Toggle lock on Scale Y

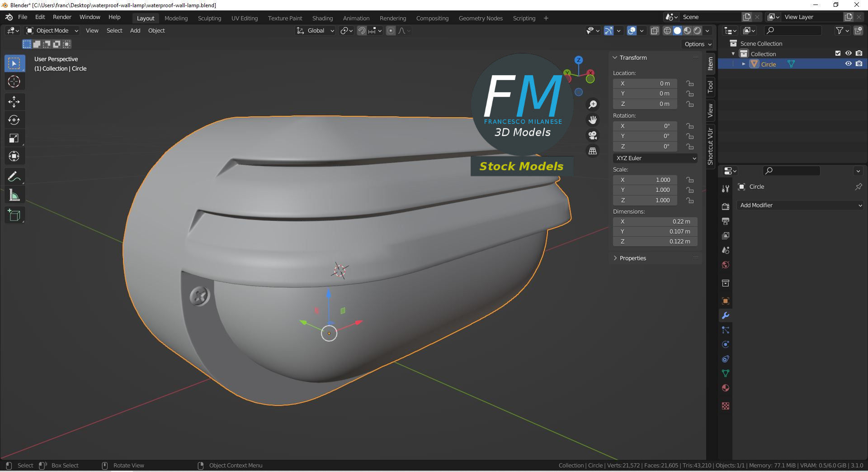pos(689,190)
